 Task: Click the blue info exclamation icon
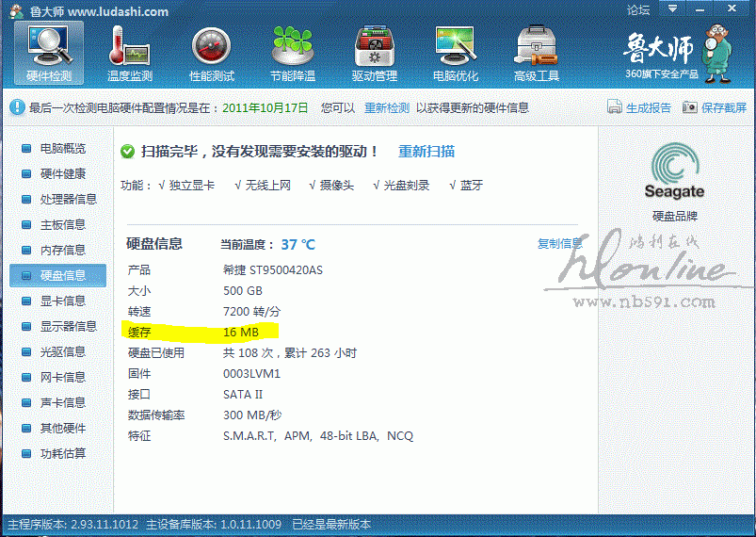tap(17, 107)
